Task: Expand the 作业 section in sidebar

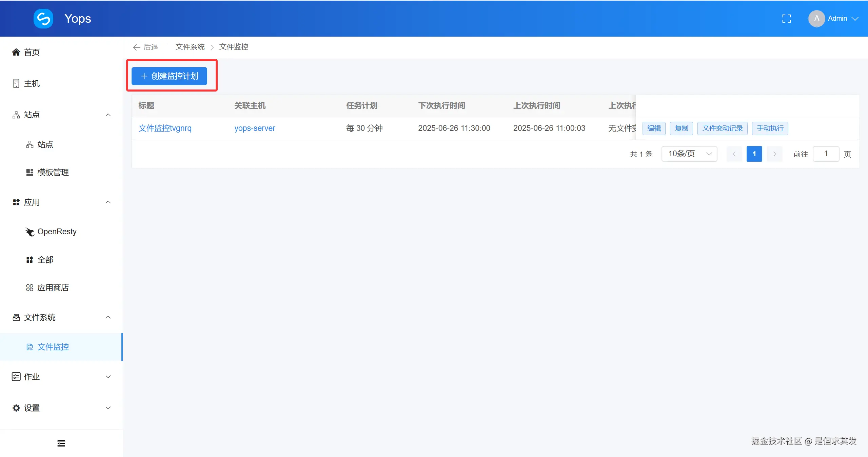Action: pyautogui.click(x=108, y=377)
